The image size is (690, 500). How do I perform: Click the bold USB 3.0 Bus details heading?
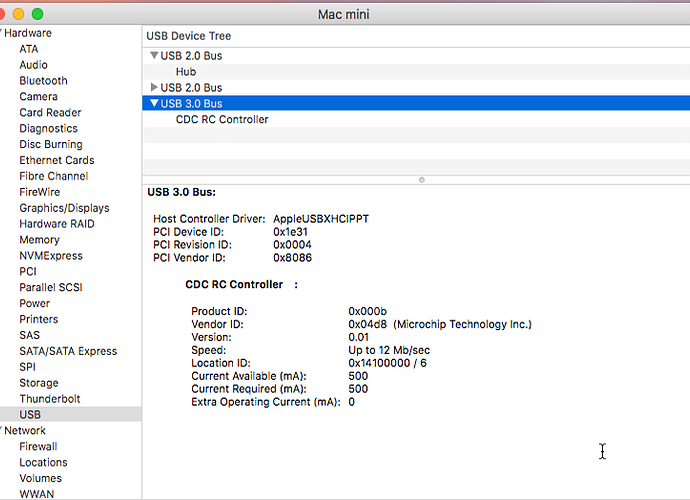coord(181,192)
